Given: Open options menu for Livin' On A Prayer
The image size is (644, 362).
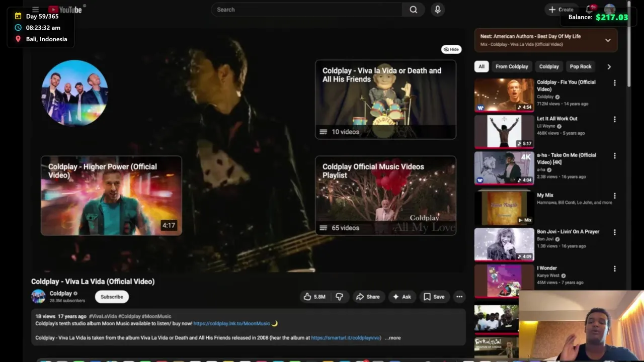Looking at the screenshot, I should point(614,232).
